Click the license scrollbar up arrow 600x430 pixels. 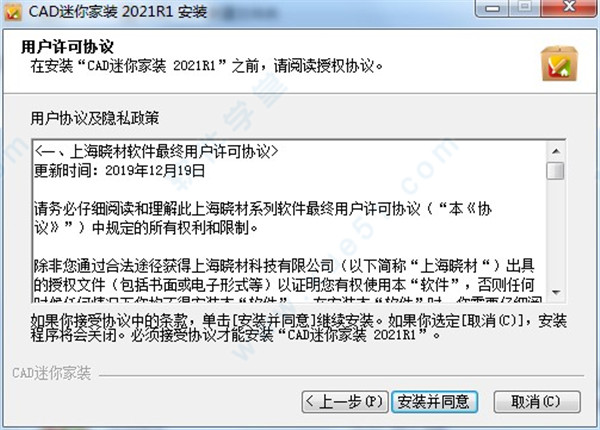tap(556, 151)
